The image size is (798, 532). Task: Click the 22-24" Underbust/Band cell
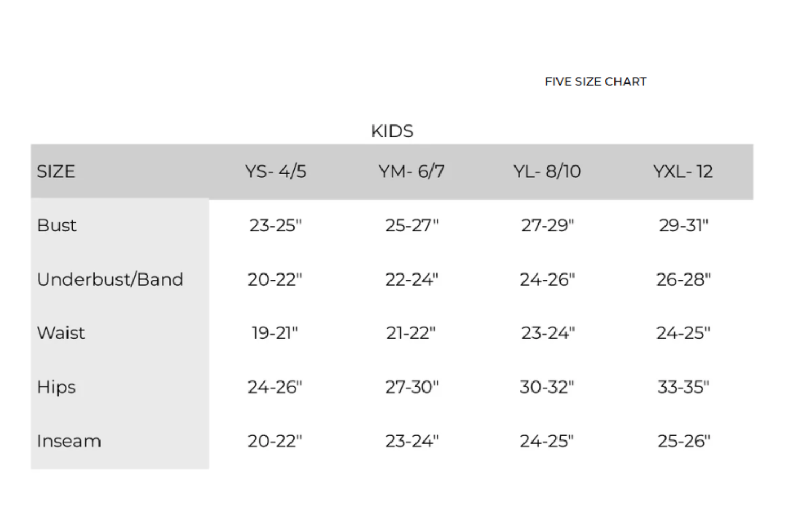coord(412,279)
